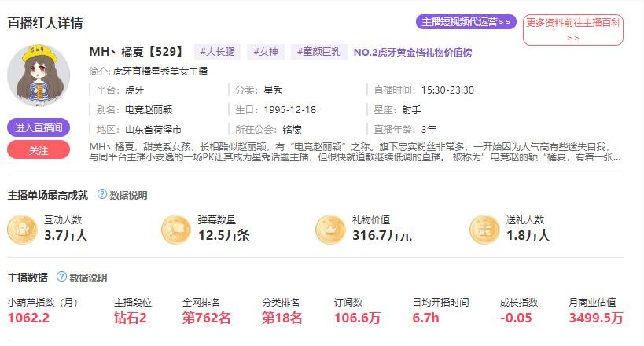The width and height of the screenshot is (644, 346).
Task: Click the 小葫芦指数 value 1062.2
Action: click(x=29, y=318)
